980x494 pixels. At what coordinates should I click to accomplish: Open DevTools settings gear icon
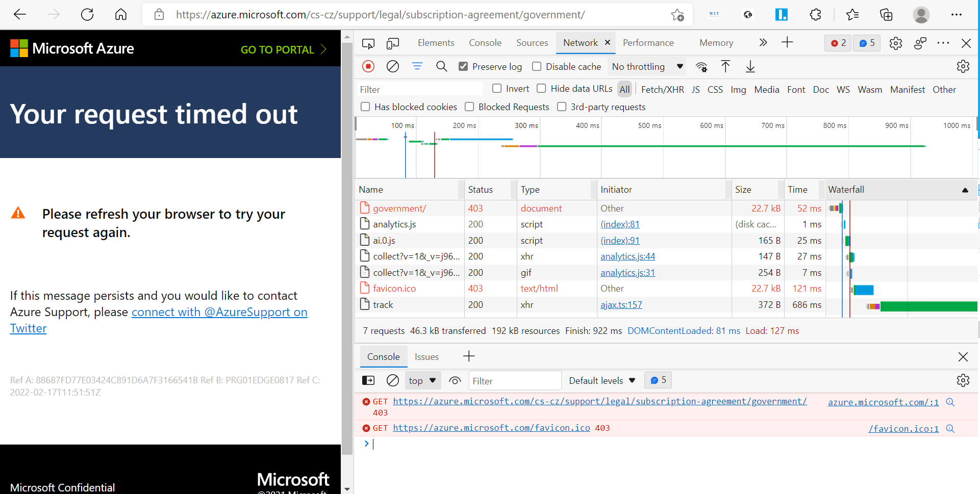pyautogui.click(x=896, y=43)
